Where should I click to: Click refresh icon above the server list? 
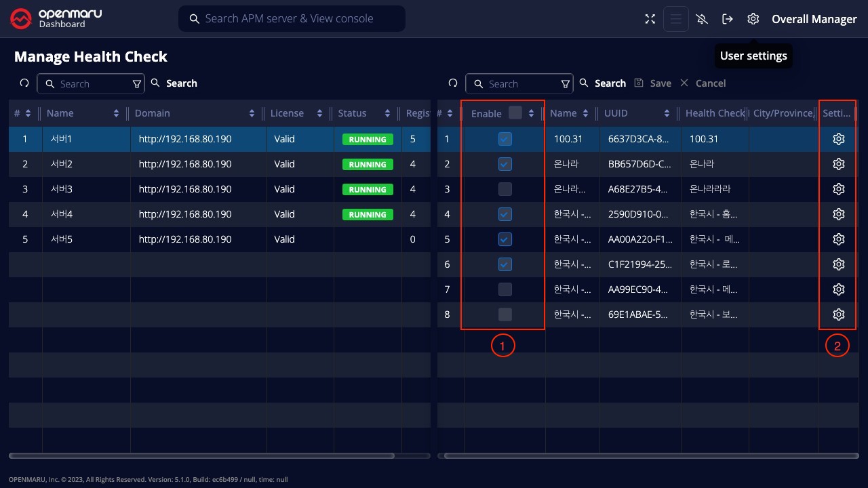[x=24, y=83]
